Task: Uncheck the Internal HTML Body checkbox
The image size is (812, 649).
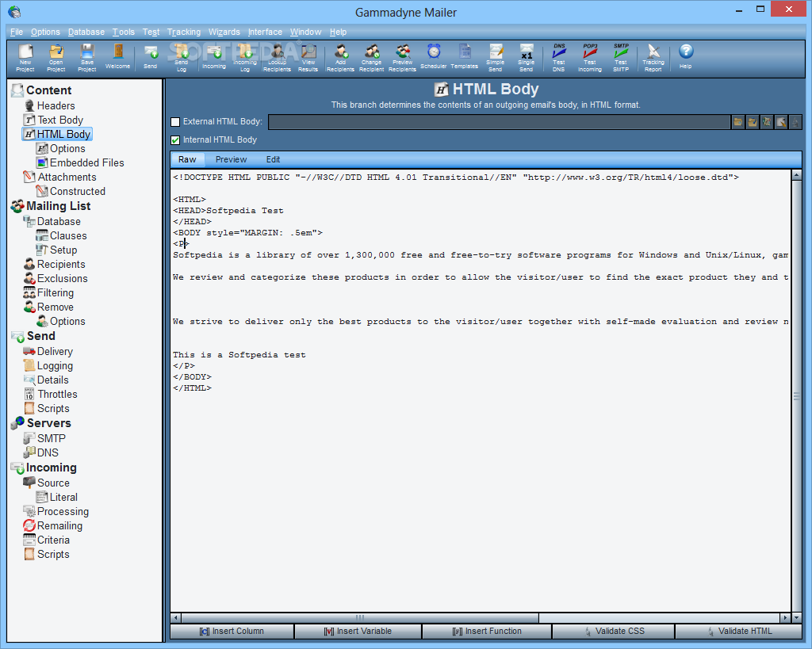Action: click(175, 140)
